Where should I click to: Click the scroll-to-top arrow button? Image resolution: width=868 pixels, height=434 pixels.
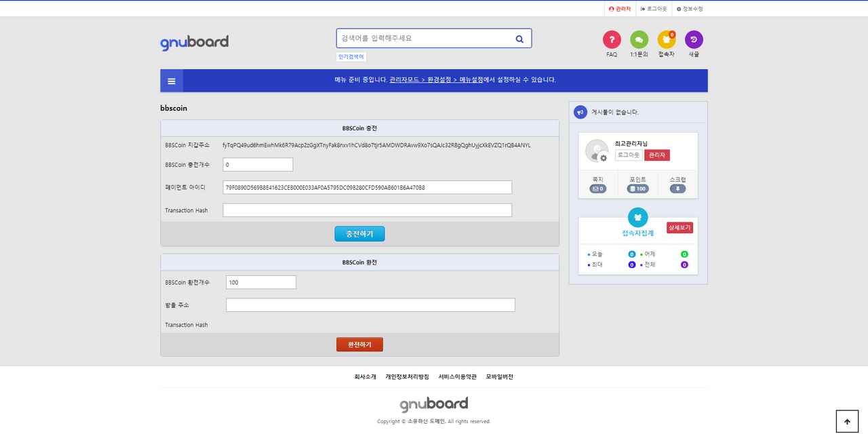847,421
